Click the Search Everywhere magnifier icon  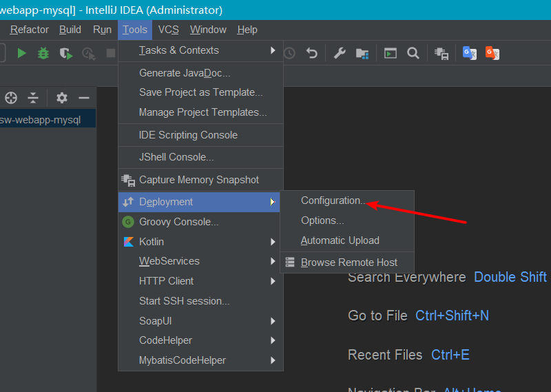click(x=413, y=53)
